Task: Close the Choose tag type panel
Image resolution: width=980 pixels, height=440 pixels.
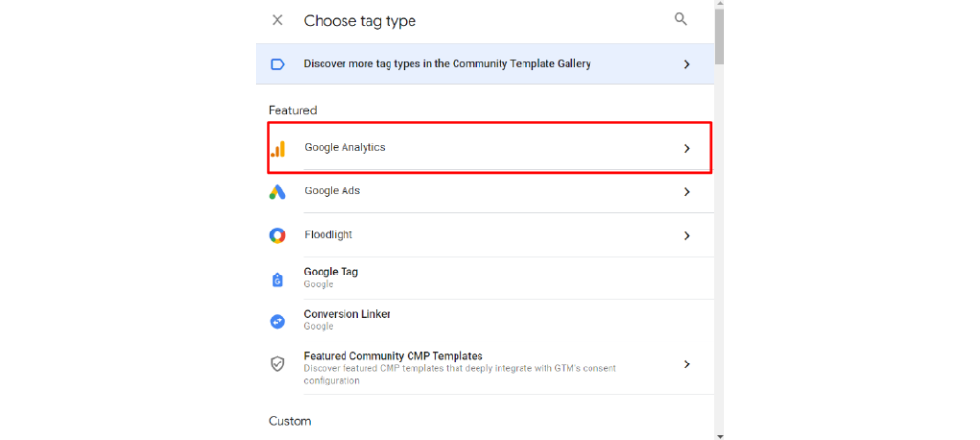Action: 278,20
